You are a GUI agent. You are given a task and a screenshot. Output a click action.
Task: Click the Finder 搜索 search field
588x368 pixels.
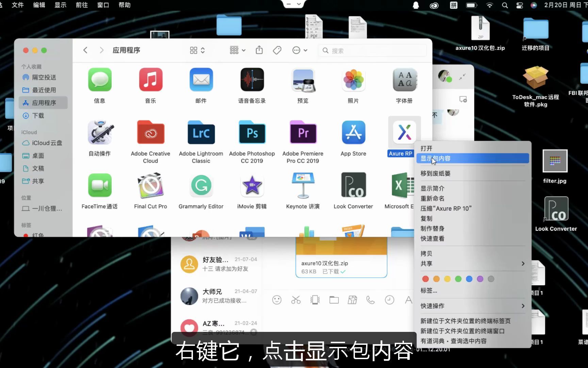[372, 50]
